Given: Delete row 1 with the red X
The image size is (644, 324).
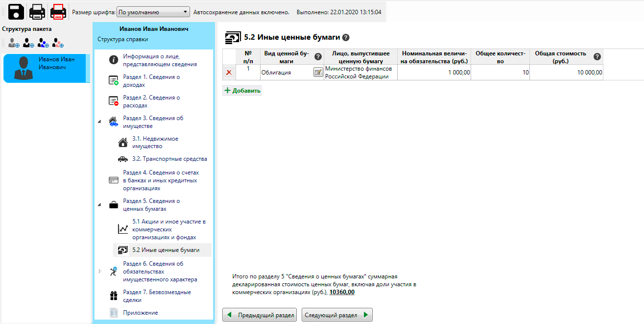Looking at the screenshot, I should (x=229, y=73).
